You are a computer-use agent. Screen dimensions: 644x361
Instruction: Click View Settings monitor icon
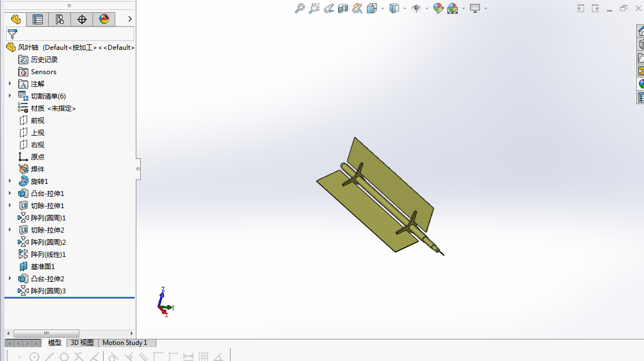[x=475, y=8]
